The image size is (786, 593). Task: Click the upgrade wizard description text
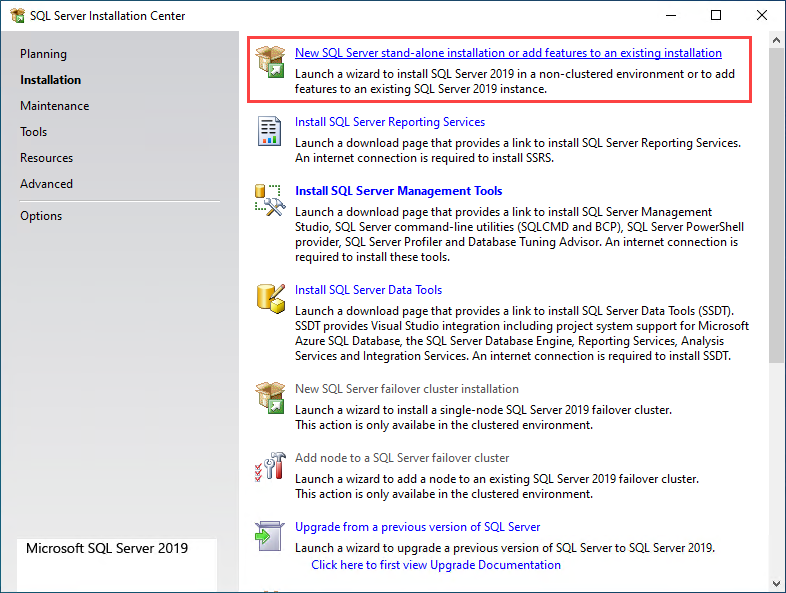pos(505,548)
